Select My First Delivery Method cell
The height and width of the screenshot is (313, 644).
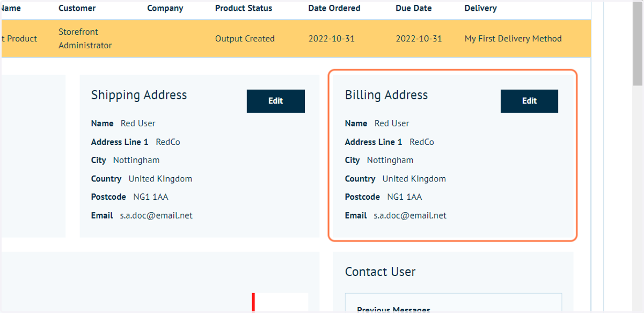pos(513,39)
